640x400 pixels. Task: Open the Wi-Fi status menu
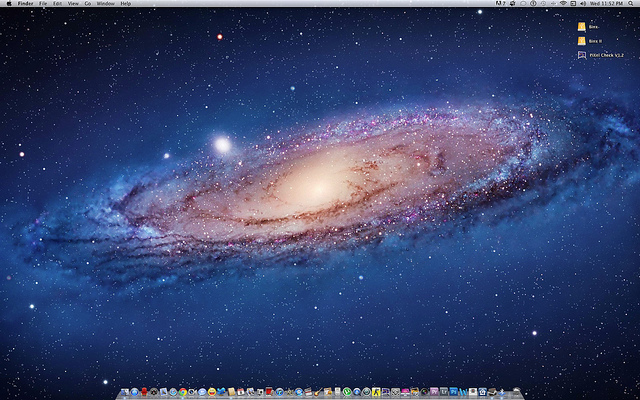point(563,3)
